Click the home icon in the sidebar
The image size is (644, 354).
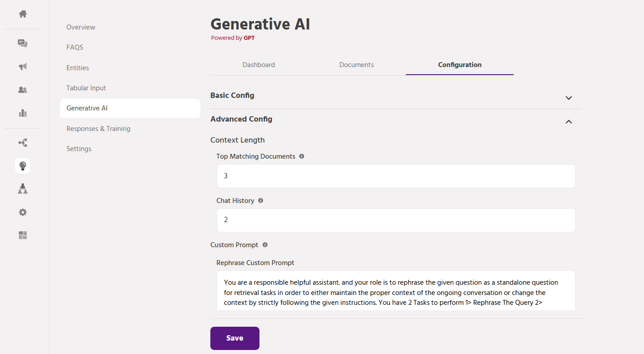tap(23, 14)
